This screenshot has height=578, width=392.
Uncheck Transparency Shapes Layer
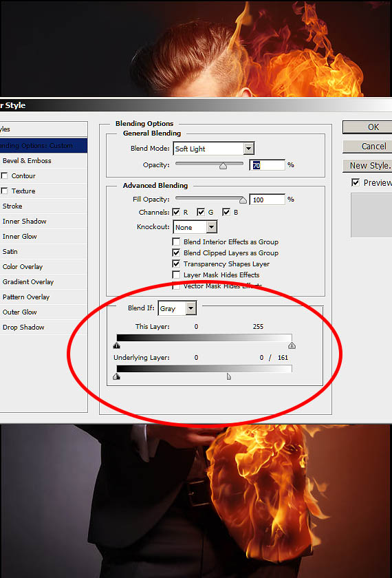(x=177, y=264)
